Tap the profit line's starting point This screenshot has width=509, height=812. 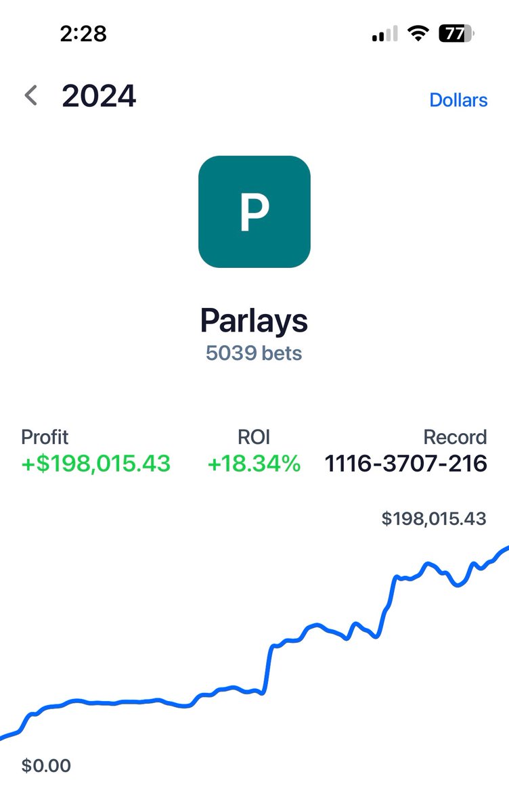(4, 736)
